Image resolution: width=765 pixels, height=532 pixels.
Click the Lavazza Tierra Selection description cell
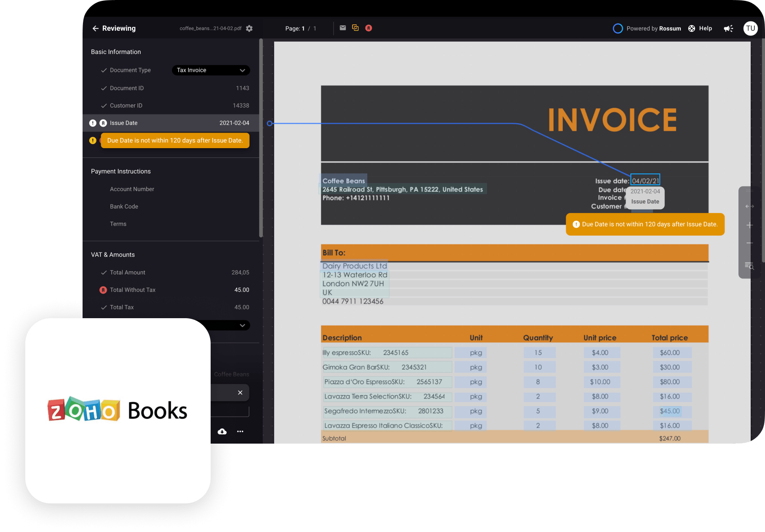[388, 396]
